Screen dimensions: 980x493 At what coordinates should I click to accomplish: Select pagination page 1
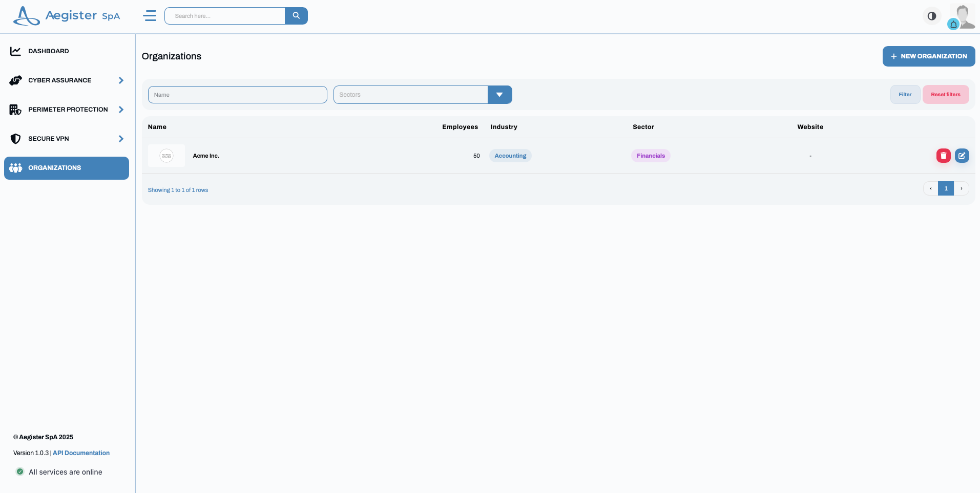946,188
